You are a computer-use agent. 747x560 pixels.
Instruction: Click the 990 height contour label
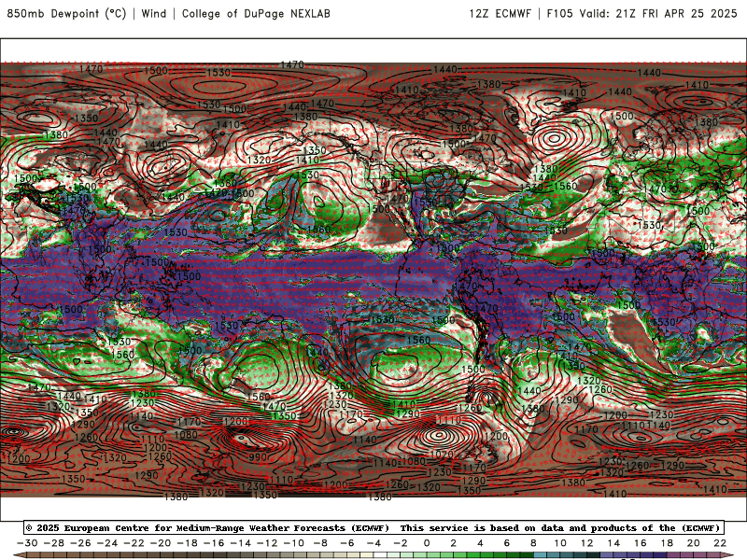click(x=259, y=457)
